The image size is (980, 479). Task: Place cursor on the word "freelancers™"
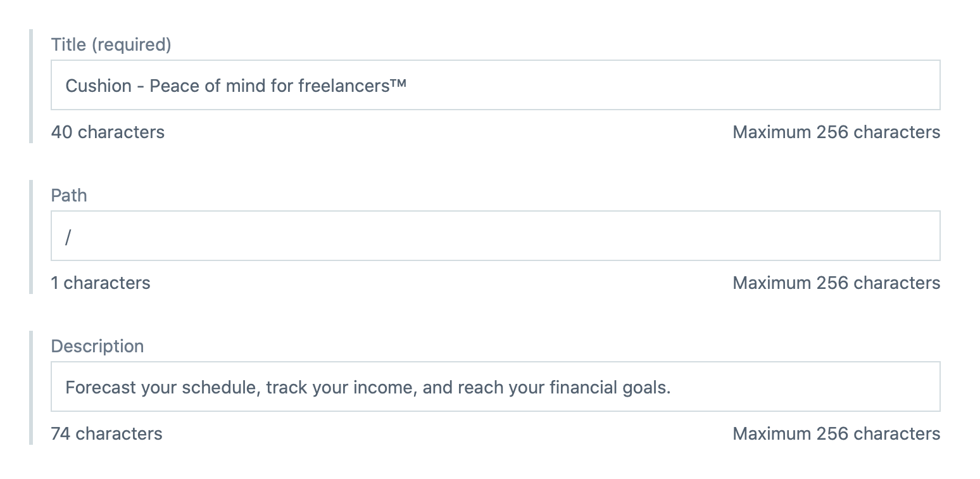click(351, 85)
